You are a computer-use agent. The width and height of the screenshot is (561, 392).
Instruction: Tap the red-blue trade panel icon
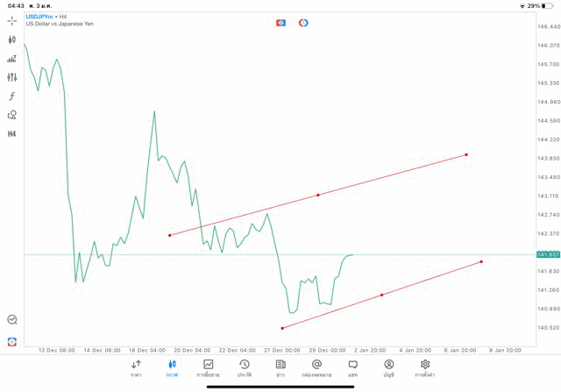(x=280, y=22)
